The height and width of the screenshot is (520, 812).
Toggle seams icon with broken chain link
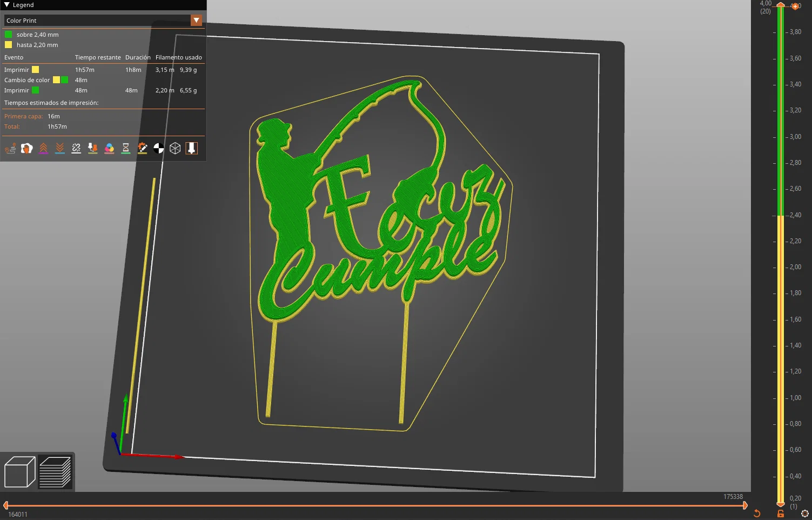click(76, 148)
